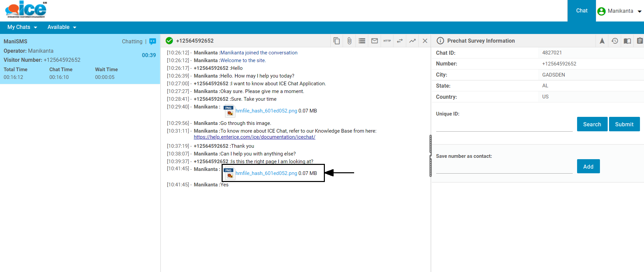Click the HTTP push URL icon
The height and width of the screenshot is (272, 644).
click(387, 41)
